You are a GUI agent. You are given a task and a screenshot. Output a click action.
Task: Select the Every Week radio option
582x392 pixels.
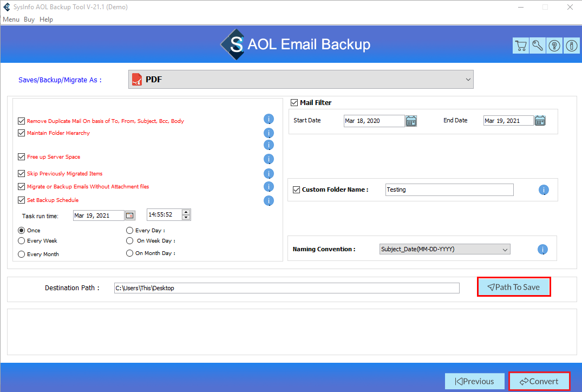point(22,241)
